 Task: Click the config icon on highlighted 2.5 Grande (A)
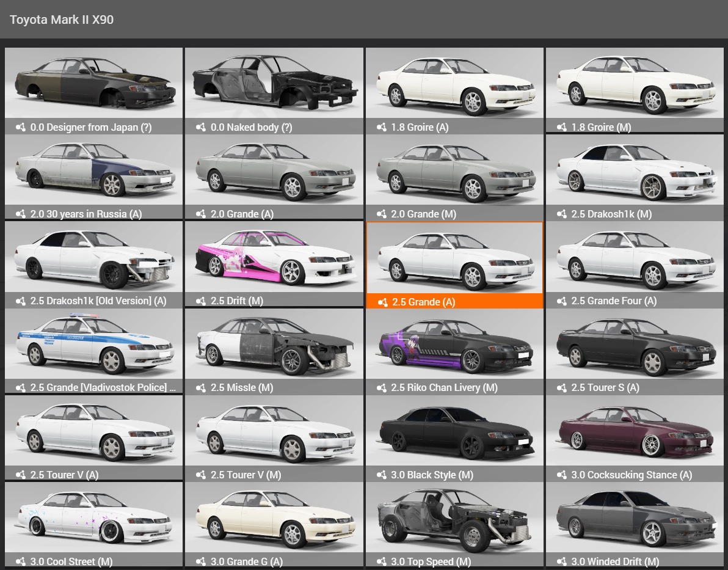tap(382, 302)
